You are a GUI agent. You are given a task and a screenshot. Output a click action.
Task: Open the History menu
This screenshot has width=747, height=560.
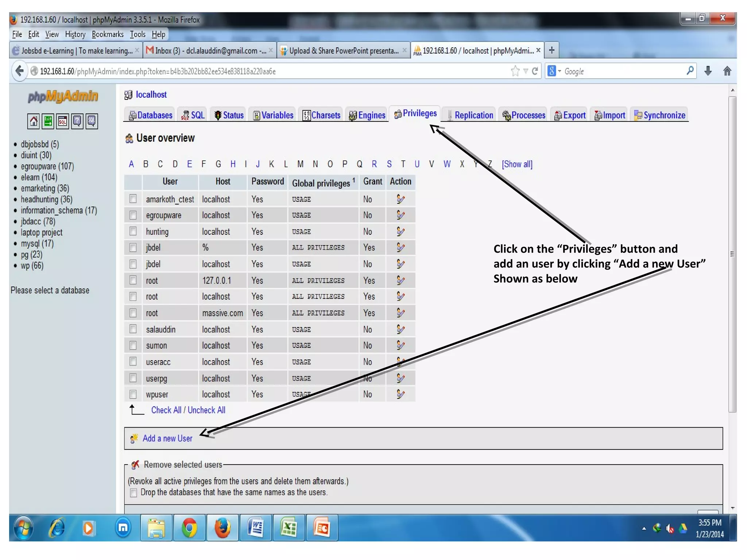pos(75,34)
